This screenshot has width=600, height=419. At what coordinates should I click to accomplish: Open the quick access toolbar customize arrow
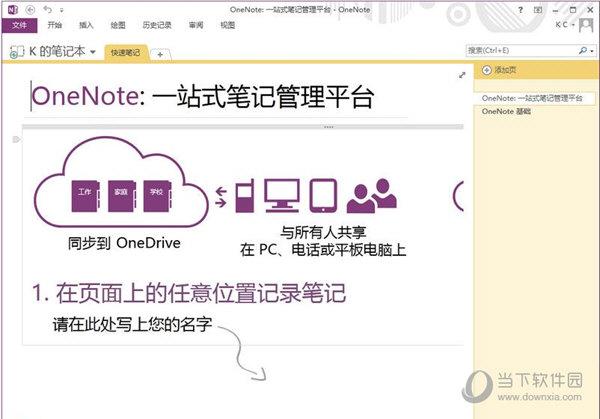pyautogui.click(x=62, y=10)
